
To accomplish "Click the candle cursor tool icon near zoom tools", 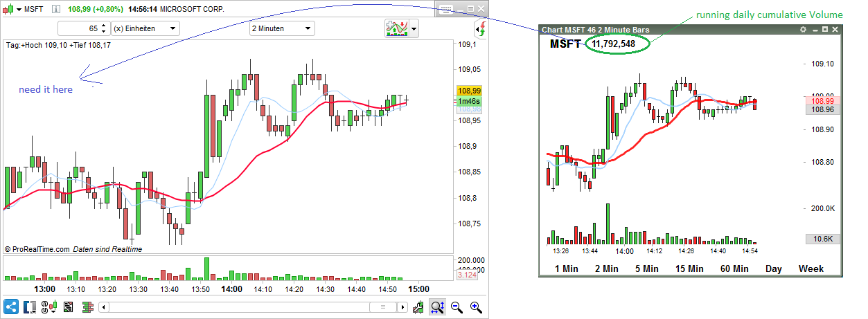I will point(418,307).
